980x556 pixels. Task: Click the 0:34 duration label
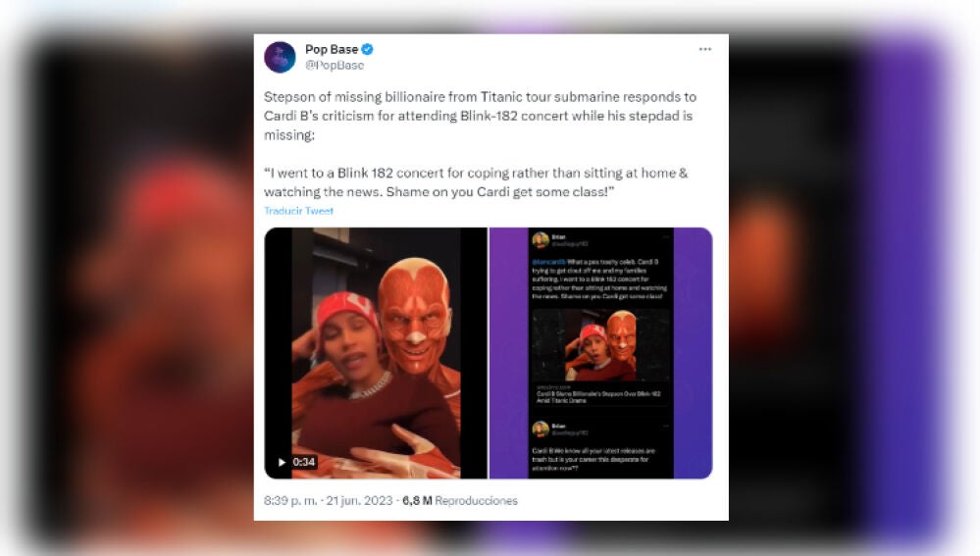304,462
